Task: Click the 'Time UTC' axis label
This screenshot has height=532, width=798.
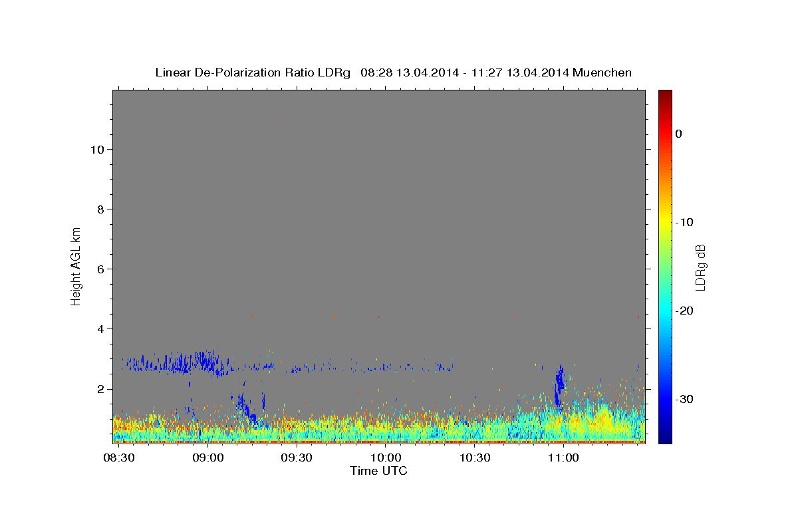Action: pyautogui.click(x=378, y=471)
